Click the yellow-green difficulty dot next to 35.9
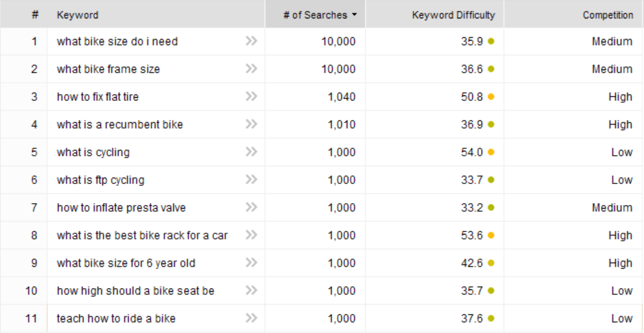This screenshot has height=333, width=644. coord(491,41)
